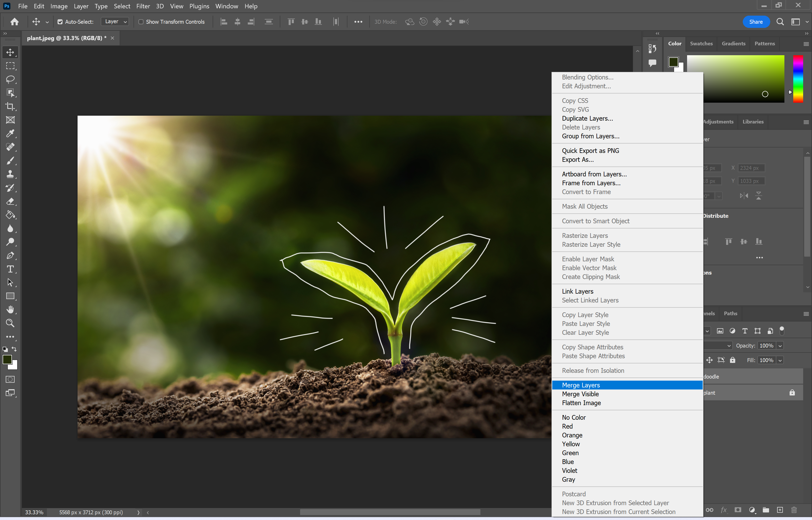Viewport: 812px width, 520px height.
Task: Open the Filter menu
Action: point(143,6)
